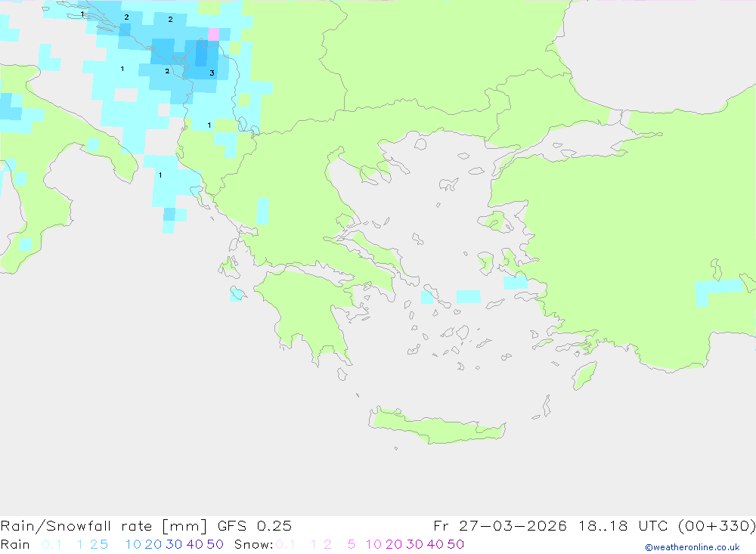The image size is (756, 554).
Task: Select the Snow legend value 0.1
Action: (x=286, y=544)
